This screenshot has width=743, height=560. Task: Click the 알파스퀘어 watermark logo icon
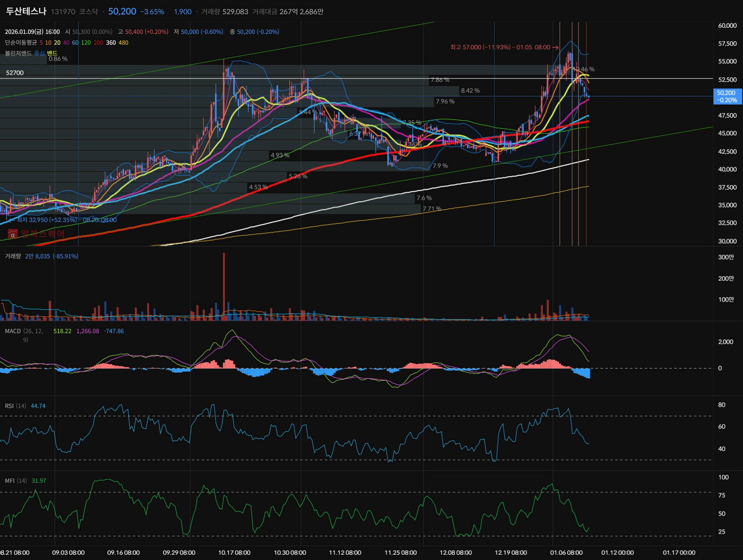point(13,234)
